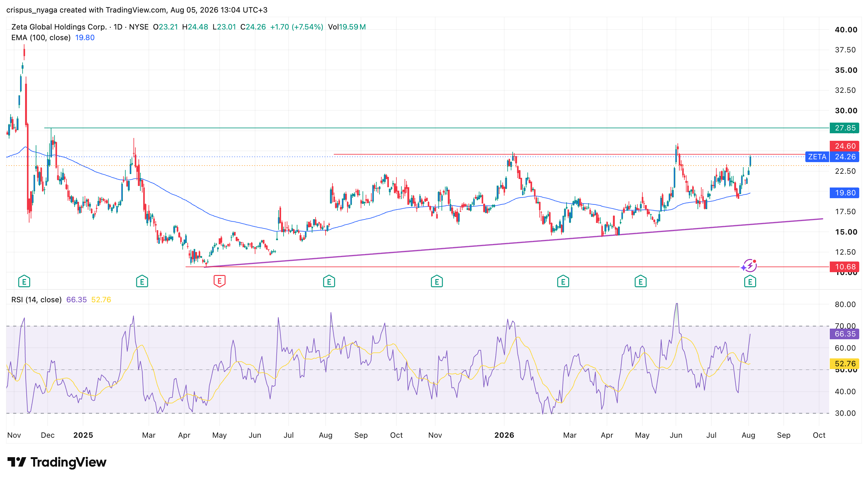Click the Dec label on the time axis
Screen dimensions: 868x481
[x=48, y=435]
